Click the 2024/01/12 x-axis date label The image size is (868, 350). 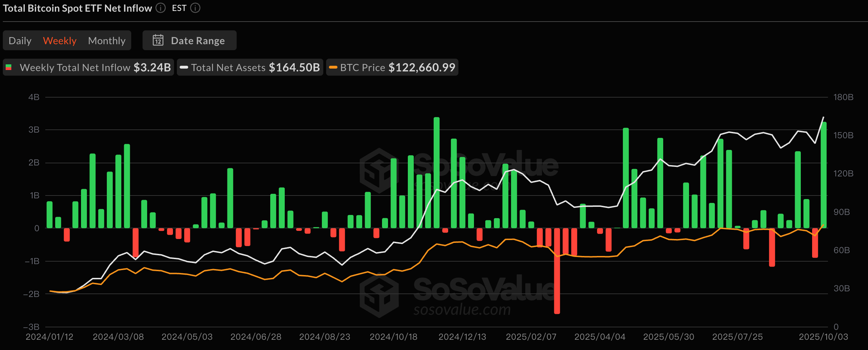point(50,337)
